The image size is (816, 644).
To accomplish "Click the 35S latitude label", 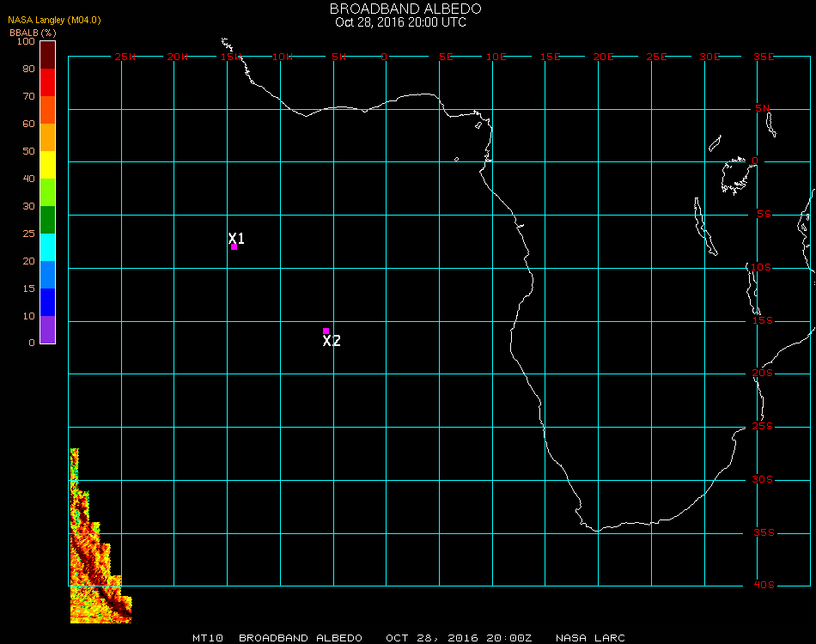I will [x=764, y=532].
